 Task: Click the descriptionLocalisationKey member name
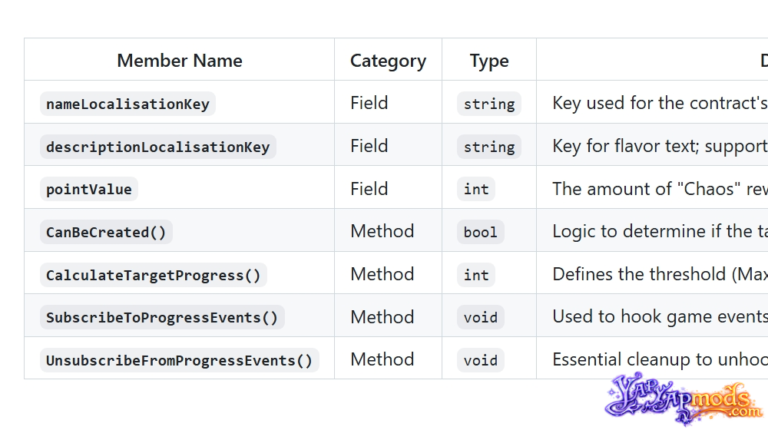click(x=158, y=146)
